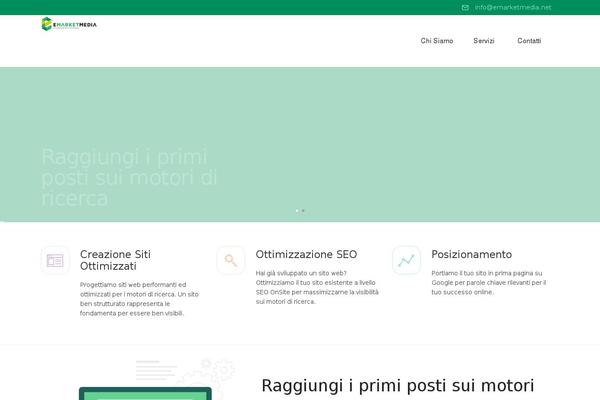Click the magnifying glass SEO icon
The height and width of the screenshot is (400, 600).
231,261
